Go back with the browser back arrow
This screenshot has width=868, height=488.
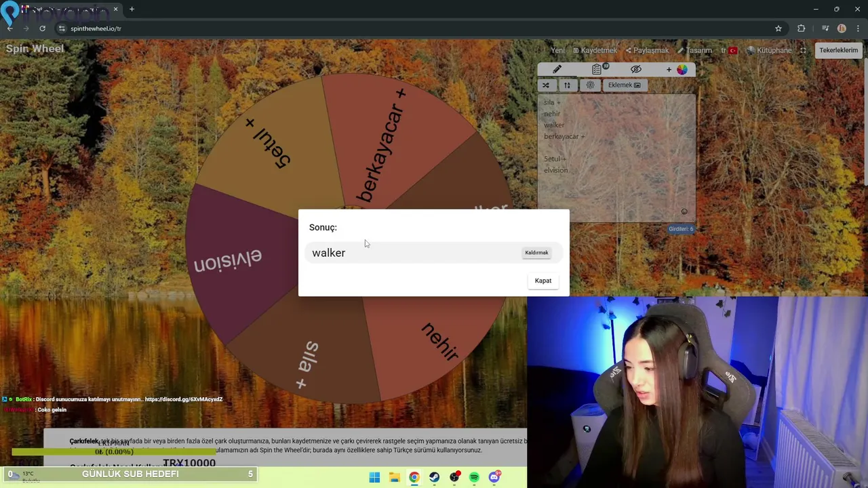coord(9,28)
